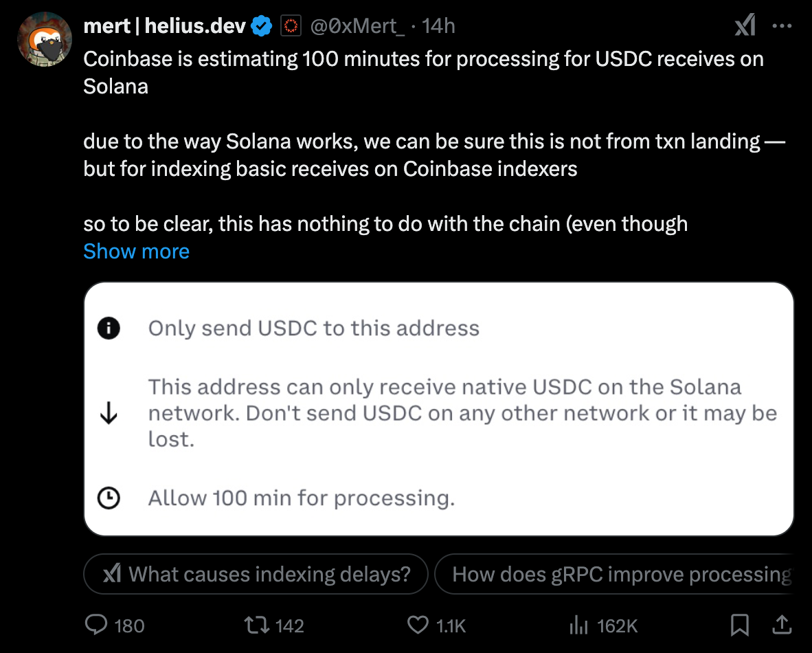
Task: Click the 1.1K likes count
Action: pyautogui.click(x=451, y=626)
